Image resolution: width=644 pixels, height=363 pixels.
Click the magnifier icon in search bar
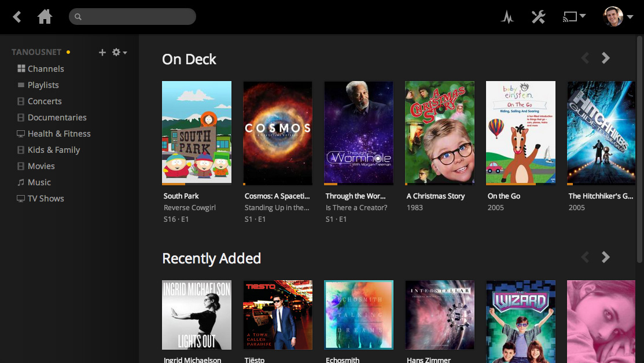click(x=78, y=17)
